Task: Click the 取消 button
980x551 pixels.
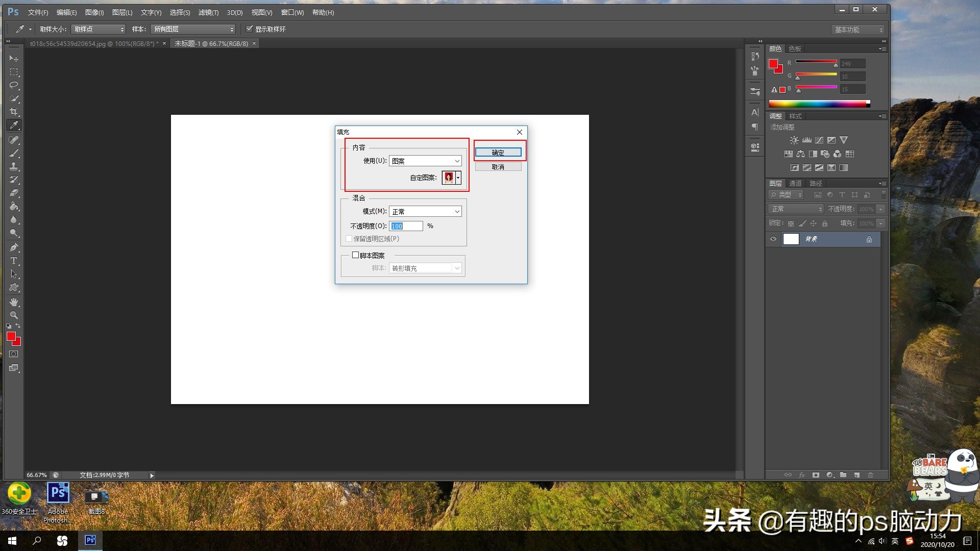Action: click(x=498, y=167)
